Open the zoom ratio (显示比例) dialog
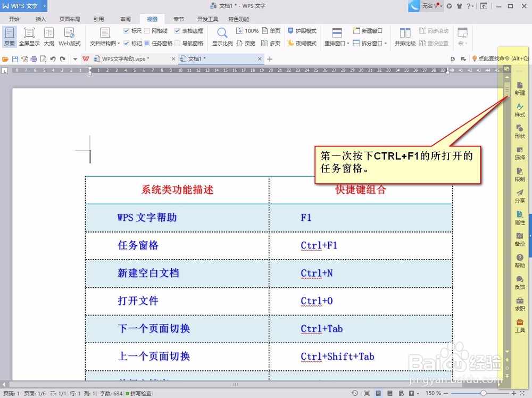This screenshot has height=398, width=532. pos(222,37)
